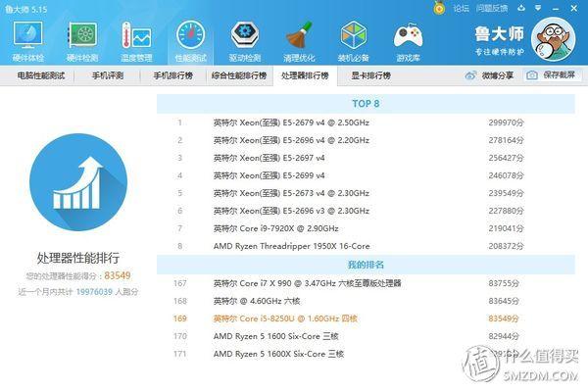Select the Core i7 X 990 row

point(366,283)
